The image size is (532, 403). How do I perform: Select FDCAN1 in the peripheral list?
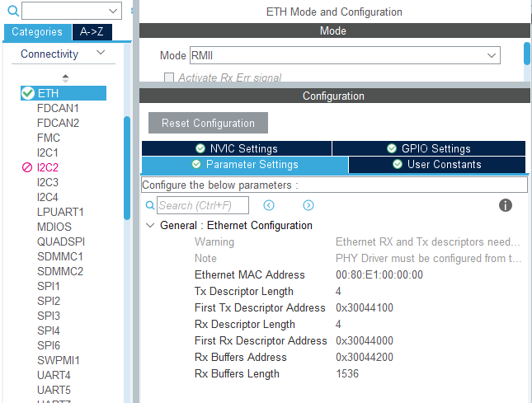58,108
